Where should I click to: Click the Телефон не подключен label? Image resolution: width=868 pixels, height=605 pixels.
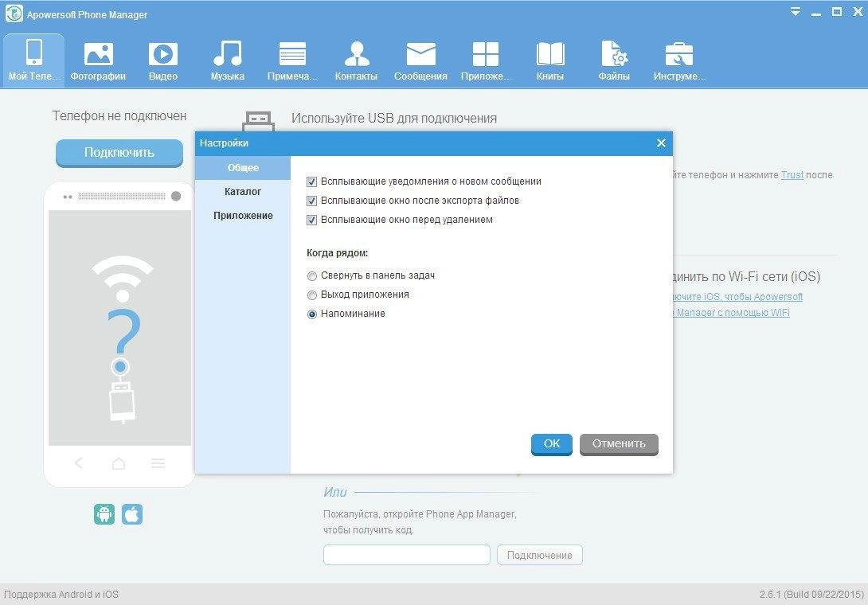click(x=119, y=115)
